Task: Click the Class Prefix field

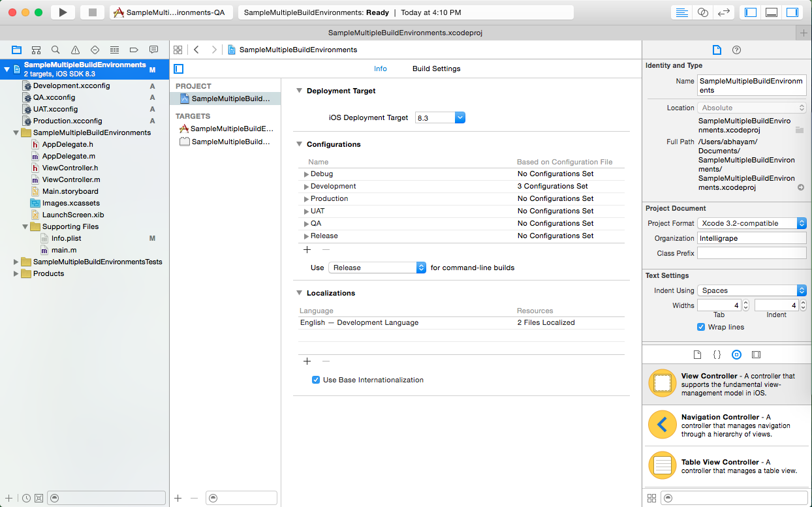Action: [752, 253]
